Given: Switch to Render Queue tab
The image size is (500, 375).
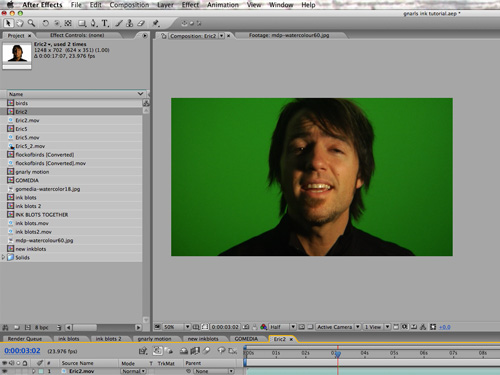Looking at the screenshot, I should click(x=25, y=339).
